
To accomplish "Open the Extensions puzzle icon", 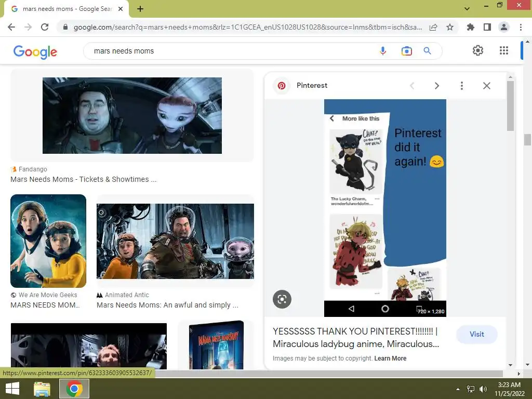I will pyautogui.click(x=470, y=27).
